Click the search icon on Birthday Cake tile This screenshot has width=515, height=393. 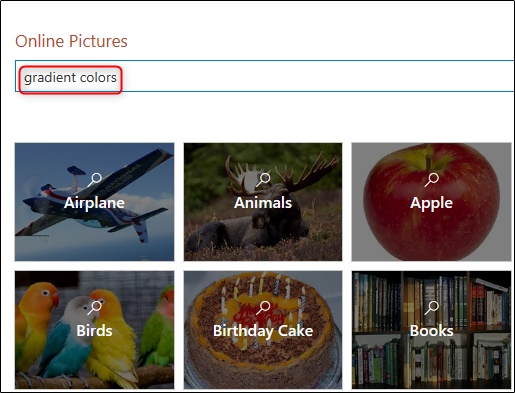coord(263,308)
